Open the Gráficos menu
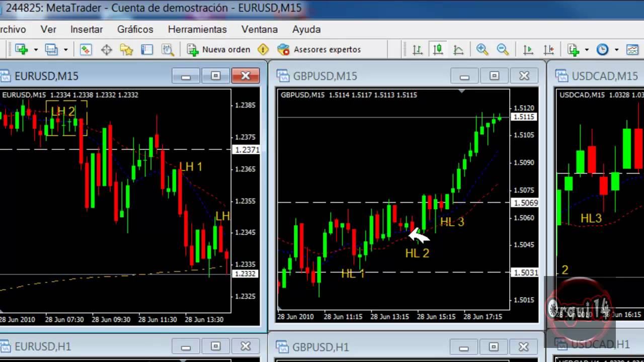 [x=135, y=29]
